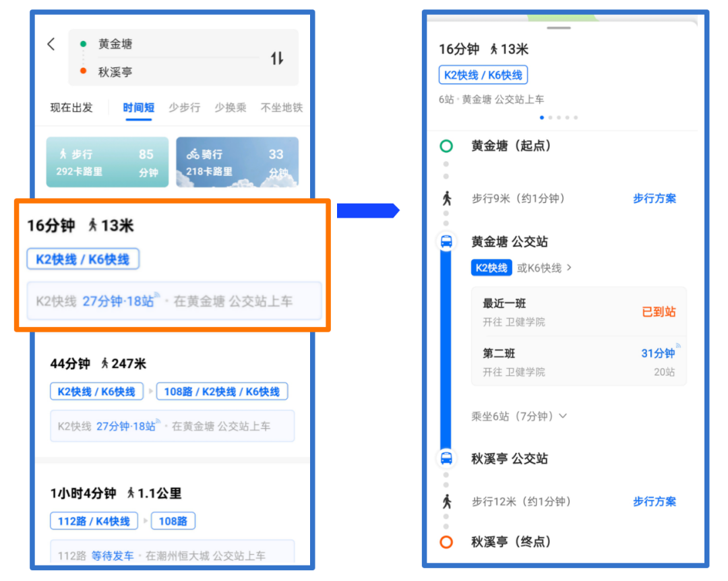This screenshot has width=728, height=581.
Task: Open 步行方案 for the 12米 walk
Action: pyautogui.click(x=654, y=501)
